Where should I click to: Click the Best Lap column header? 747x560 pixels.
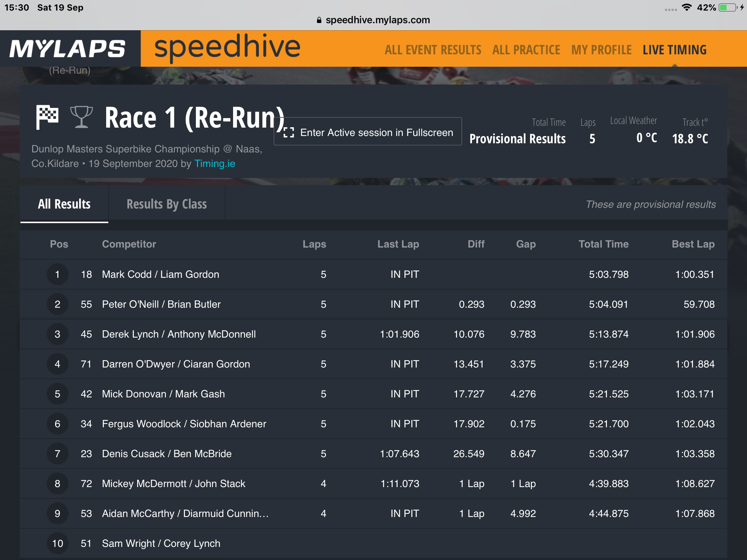(693, 244)
